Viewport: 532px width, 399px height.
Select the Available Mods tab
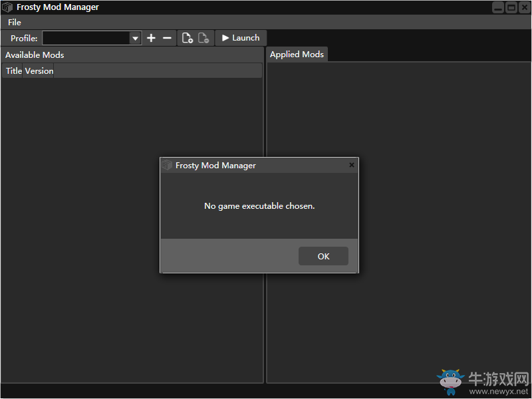click(35, 55)
